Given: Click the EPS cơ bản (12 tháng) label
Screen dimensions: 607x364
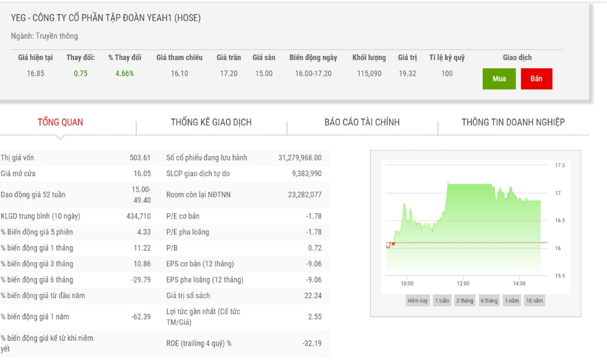Looking at the screenshot, I should (x=200, y=264).
